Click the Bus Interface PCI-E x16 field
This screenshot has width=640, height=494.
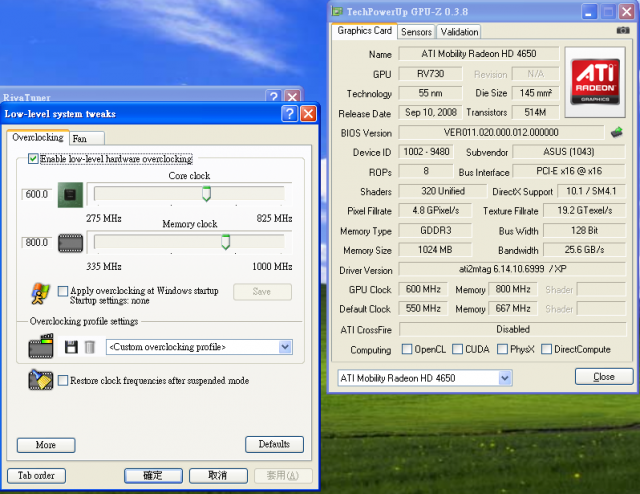569,171
